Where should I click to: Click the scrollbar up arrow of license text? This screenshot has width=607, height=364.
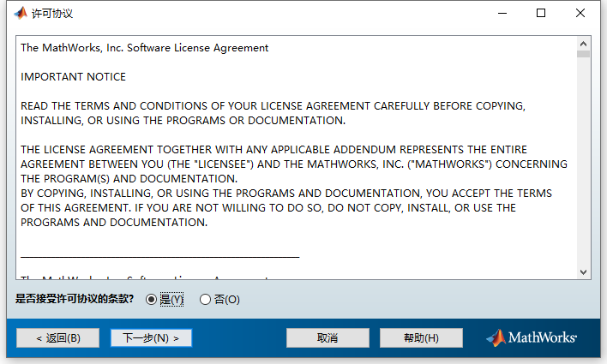583,44
